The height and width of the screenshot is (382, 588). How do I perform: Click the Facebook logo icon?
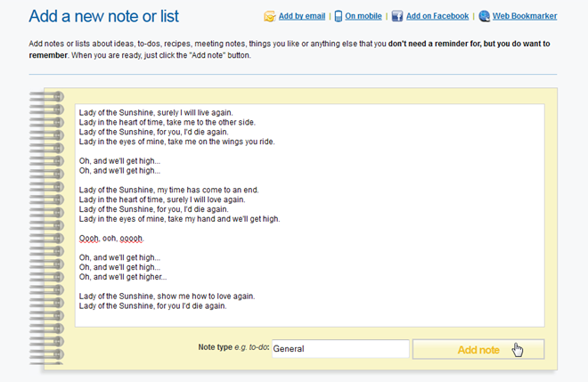[x=397, y=16]
